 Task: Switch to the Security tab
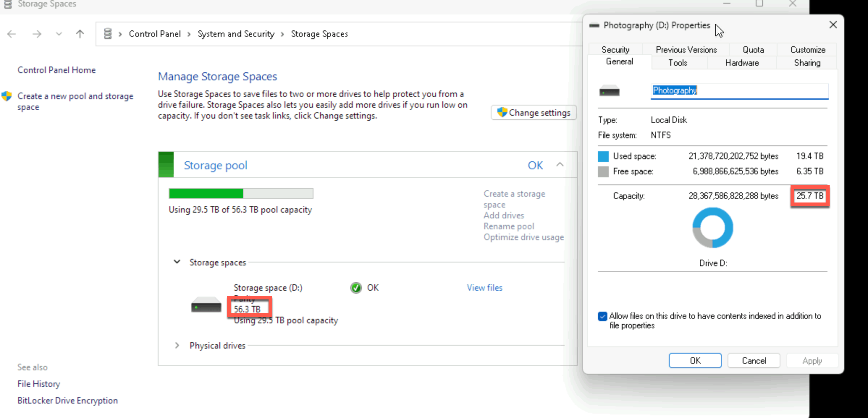click(x=615, y=50)
